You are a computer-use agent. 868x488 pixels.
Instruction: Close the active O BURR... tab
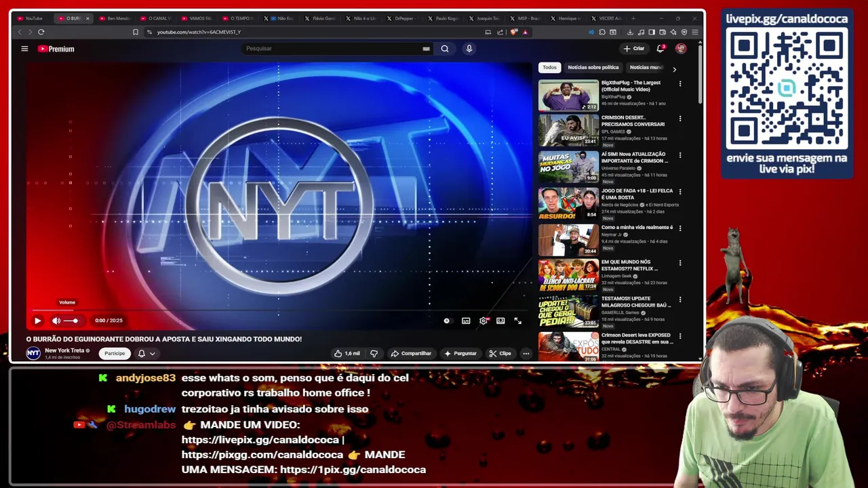[x=87, y=18]
